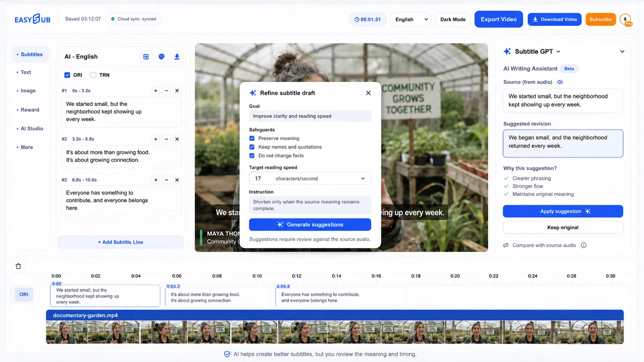Uncheck Keep names and quotations
The image size is (644, 362).
pyautogui.click(x=252, y=147)
